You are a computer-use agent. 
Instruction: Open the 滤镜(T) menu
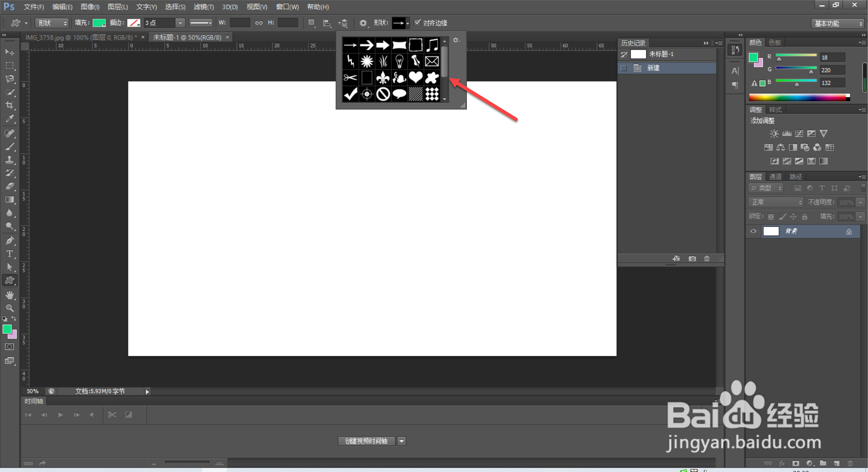[203, 7]
